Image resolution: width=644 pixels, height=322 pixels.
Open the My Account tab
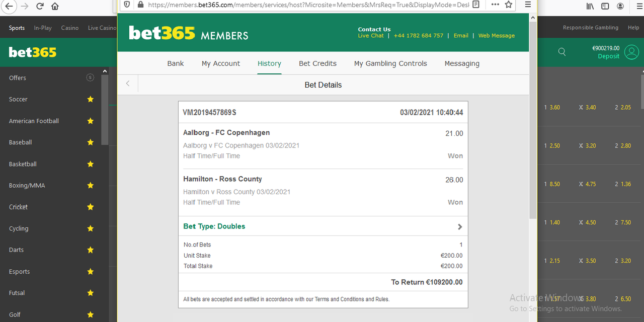221,63
